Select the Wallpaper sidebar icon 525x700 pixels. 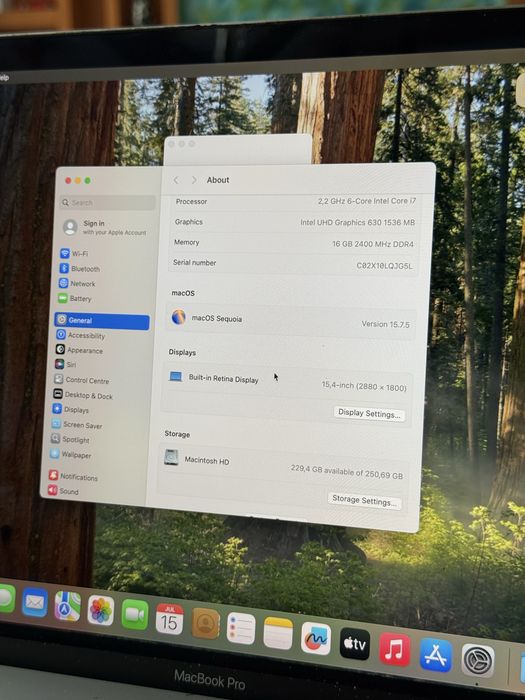point(54,454)
